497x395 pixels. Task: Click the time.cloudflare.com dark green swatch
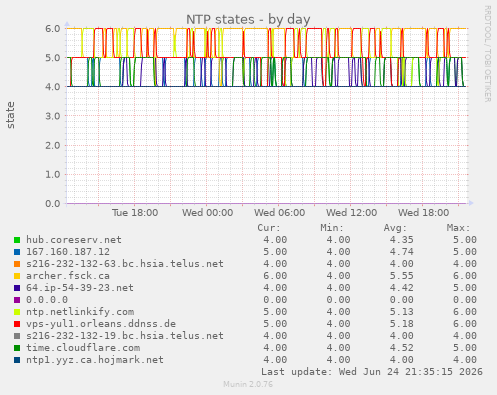tap(17, 348)
